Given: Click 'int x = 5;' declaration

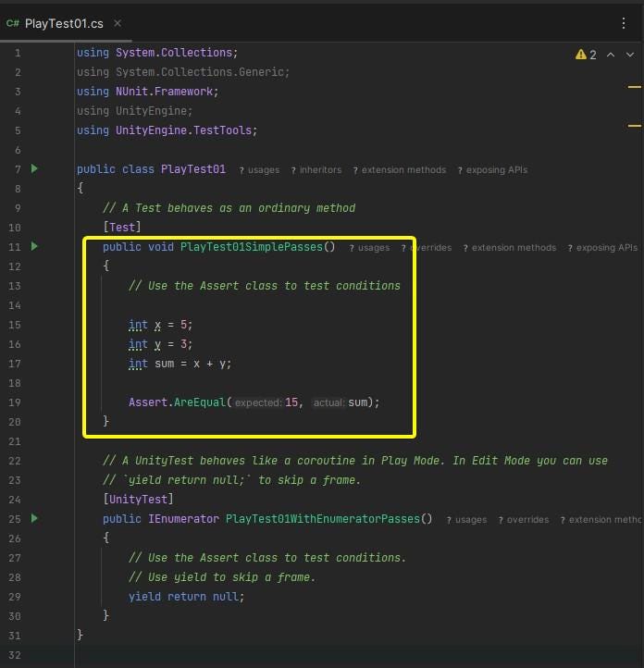Looking at the screenshot, I should click(x=161, y=325).
